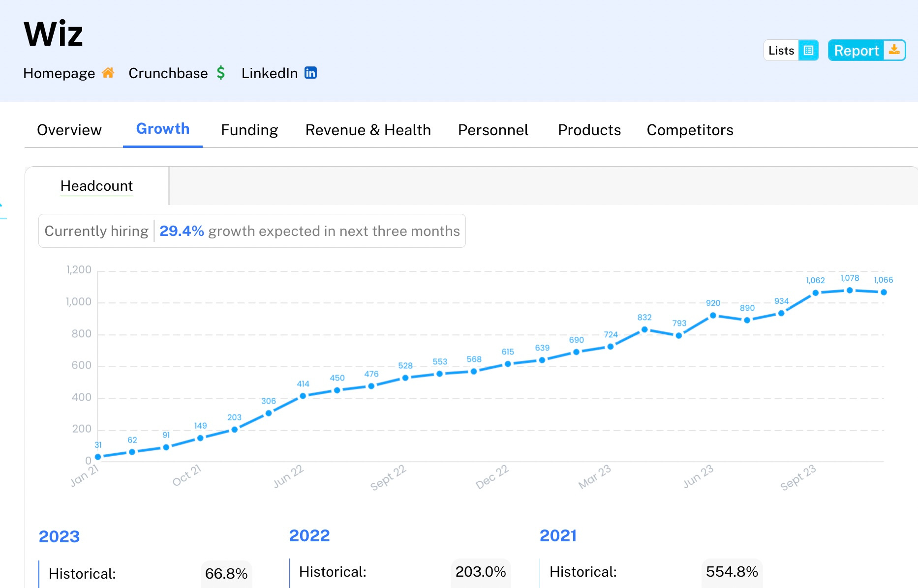The width and height of the screenshot is (918, 588).
Task: Click the Lists button
Action: 791,50
